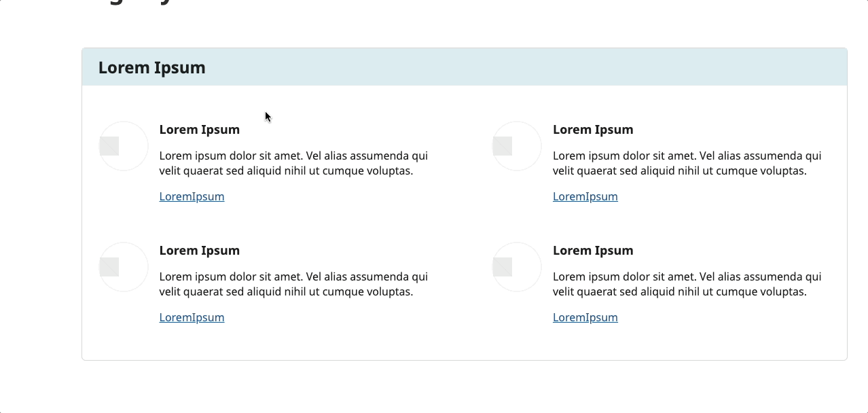Click the bold Lorem Ipsum heading of the top-right card
868x413 pixels.
coord(593,130)
